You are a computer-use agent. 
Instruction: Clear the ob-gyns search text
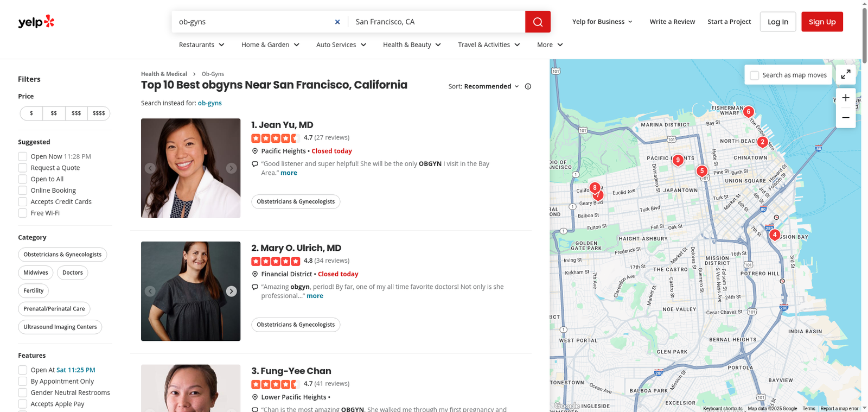(337, 22)
